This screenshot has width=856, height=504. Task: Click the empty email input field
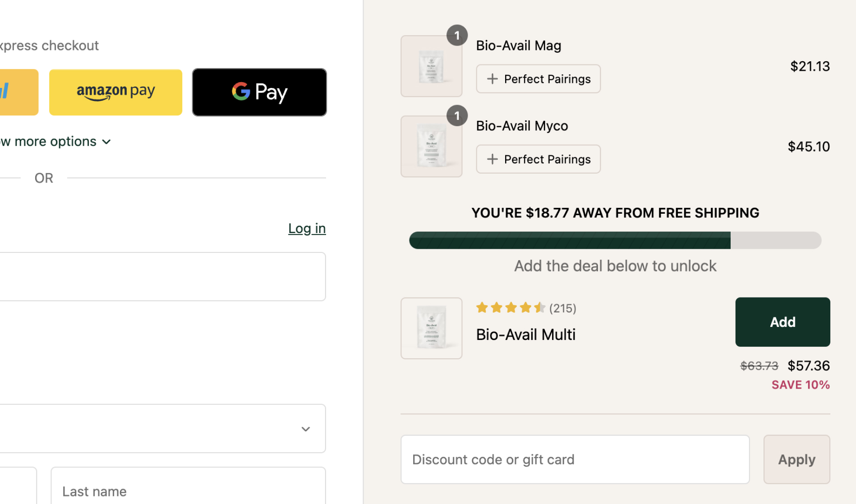pyautogui.click(x=162, y=276)
